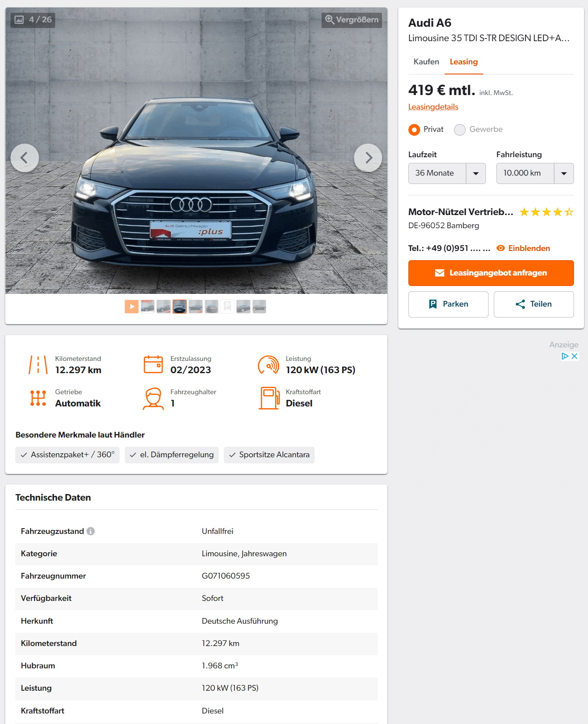Click the Unfallfrei value in Technische Daten
The width and height of the screenshot is (588, 724).
click(x=217, y=531)
